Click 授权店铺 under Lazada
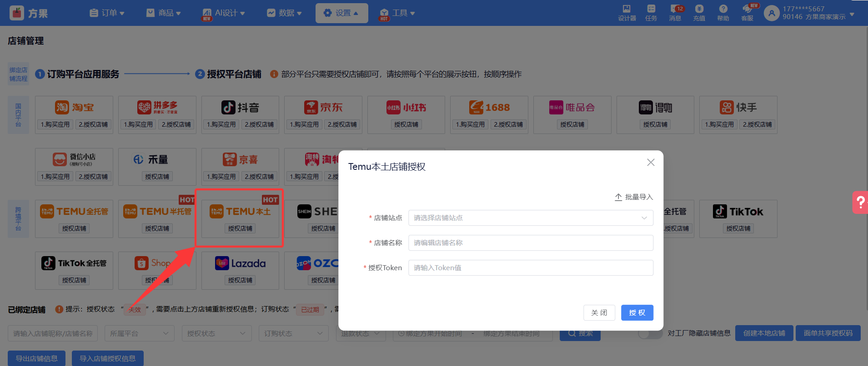Screen dimensions: 868x366 pos(240,281)
